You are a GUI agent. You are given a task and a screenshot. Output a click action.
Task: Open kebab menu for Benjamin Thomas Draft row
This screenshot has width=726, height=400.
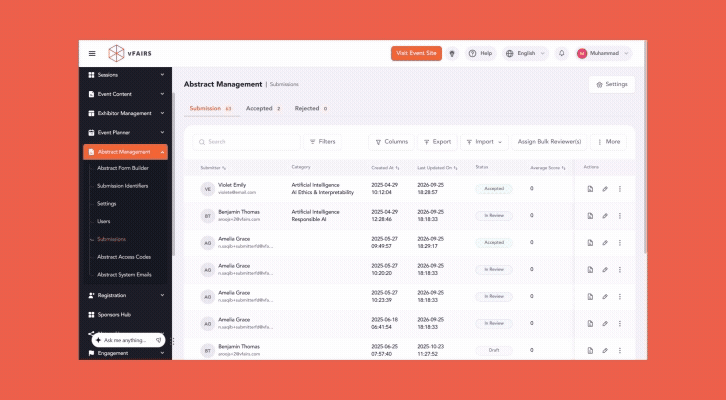[x=620, y=350]
